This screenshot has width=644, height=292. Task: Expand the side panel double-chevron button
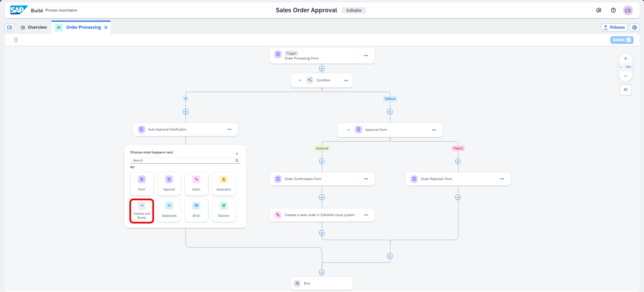[626, 90]
